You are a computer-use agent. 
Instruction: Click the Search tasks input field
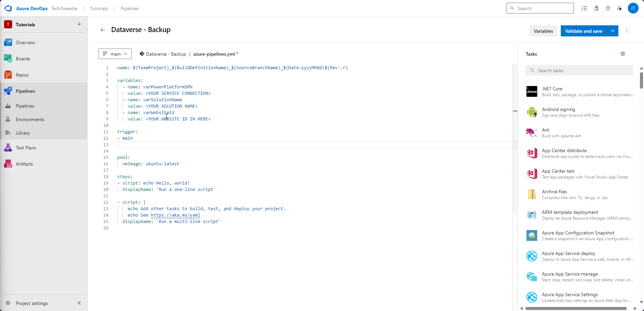579,70
